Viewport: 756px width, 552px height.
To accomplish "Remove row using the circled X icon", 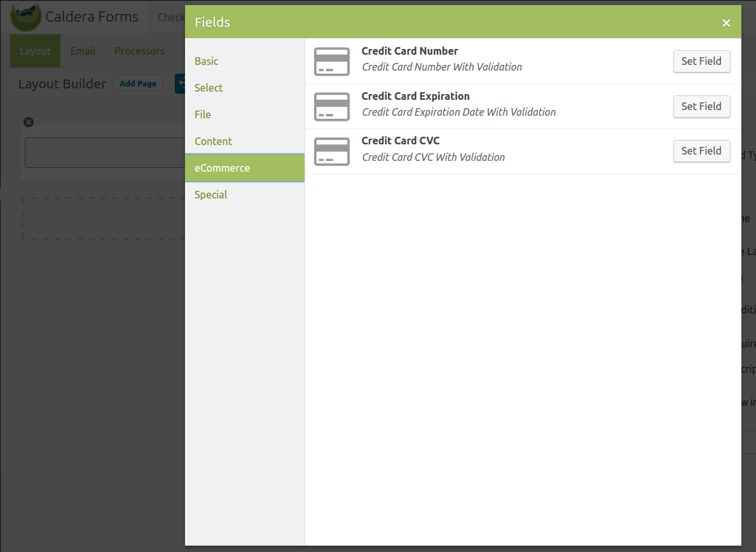I will (29, 122).
